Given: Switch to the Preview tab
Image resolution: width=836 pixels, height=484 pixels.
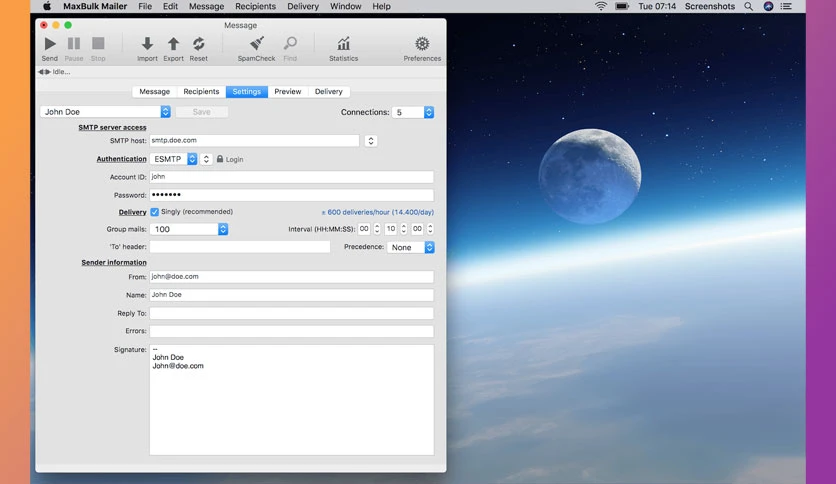Looking at the screenshot, I should (288, 92).
